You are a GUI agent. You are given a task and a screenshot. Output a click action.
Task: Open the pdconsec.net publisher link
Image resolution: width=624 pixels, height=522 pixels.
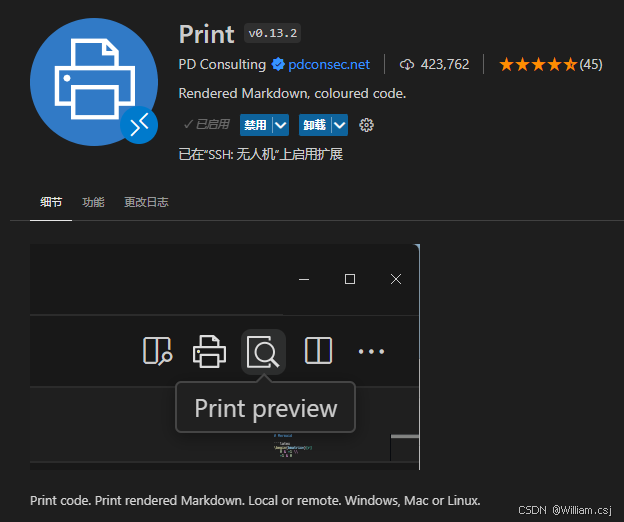pyautogui.click(x=329, y=64)
